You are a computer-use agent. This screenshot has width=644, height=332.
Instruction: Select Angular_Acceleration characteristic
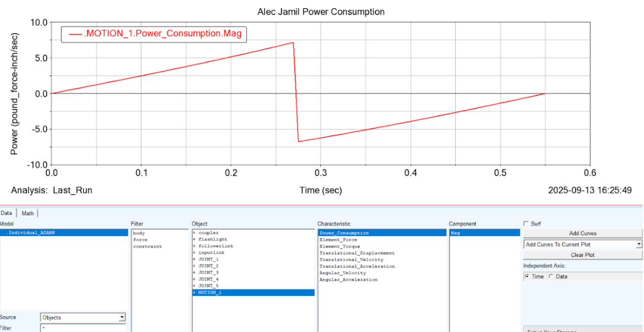(348, 279)
